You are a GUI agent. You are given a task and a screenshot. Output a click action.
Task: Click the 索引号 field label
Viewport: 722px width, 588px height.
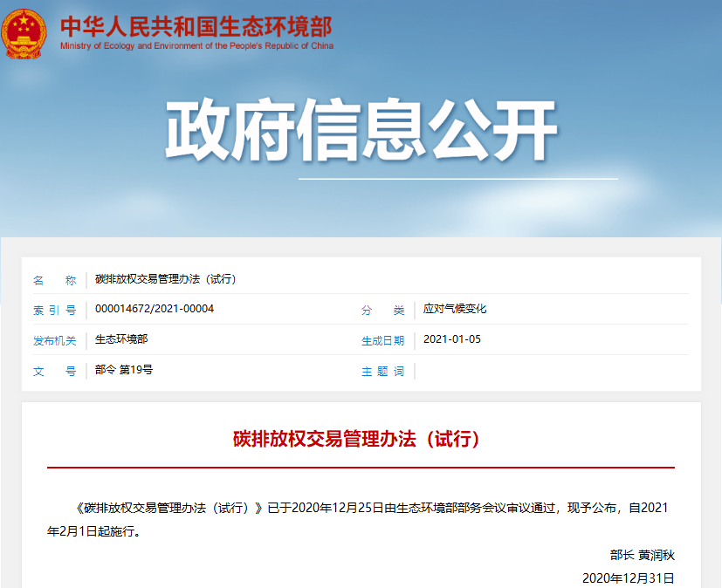[52, 310]
